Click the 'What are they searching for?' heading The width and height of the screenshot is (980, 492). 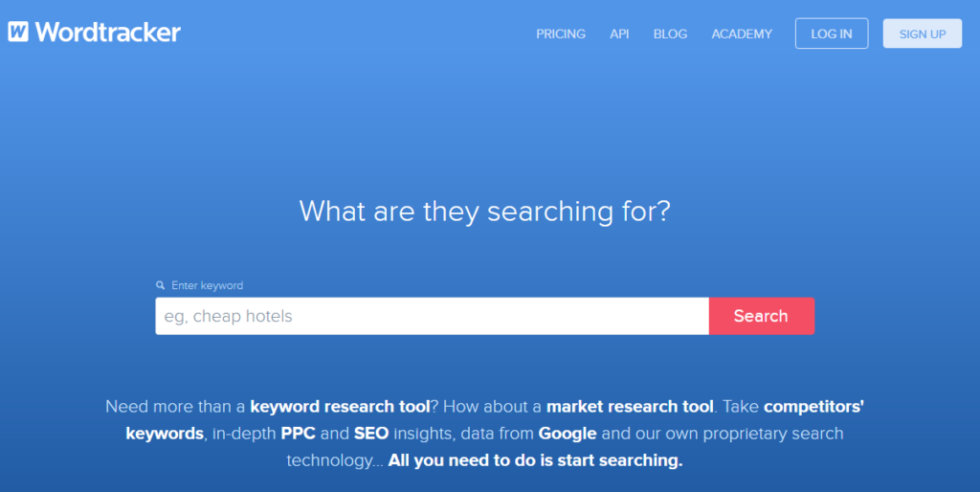484,212
